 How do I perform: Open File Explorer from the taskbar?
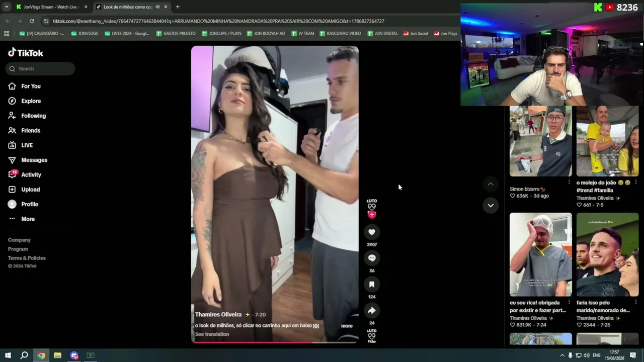(x=57, y=355)
